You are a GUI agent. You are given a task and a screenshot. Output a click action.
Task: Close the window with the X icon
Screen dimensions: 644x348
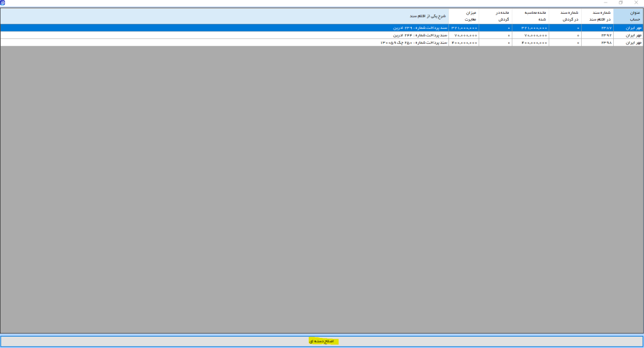[x=636, y=3]
